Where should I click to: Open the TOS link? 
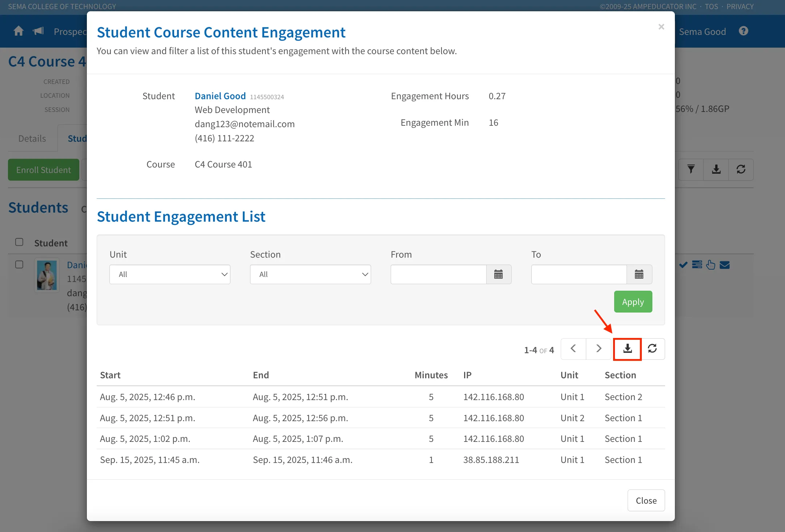tap(711, 7)
